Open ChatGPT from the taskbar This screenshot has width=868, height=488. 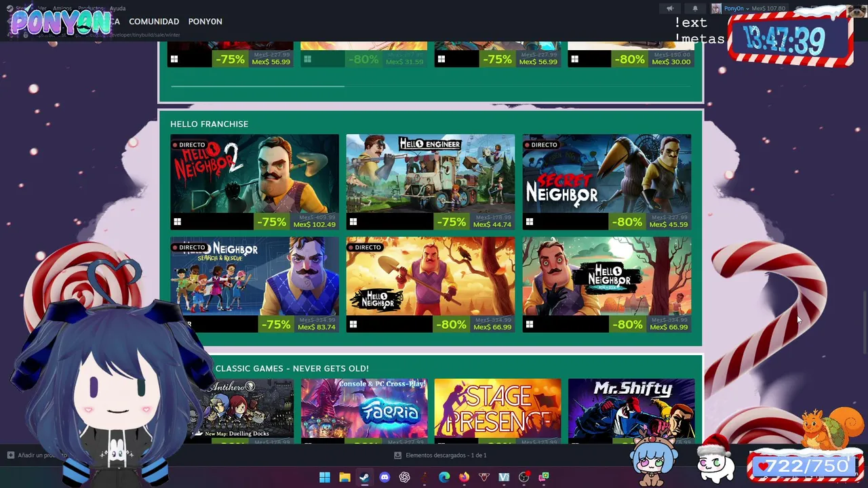pyautogui.click(x=405, y=477)
